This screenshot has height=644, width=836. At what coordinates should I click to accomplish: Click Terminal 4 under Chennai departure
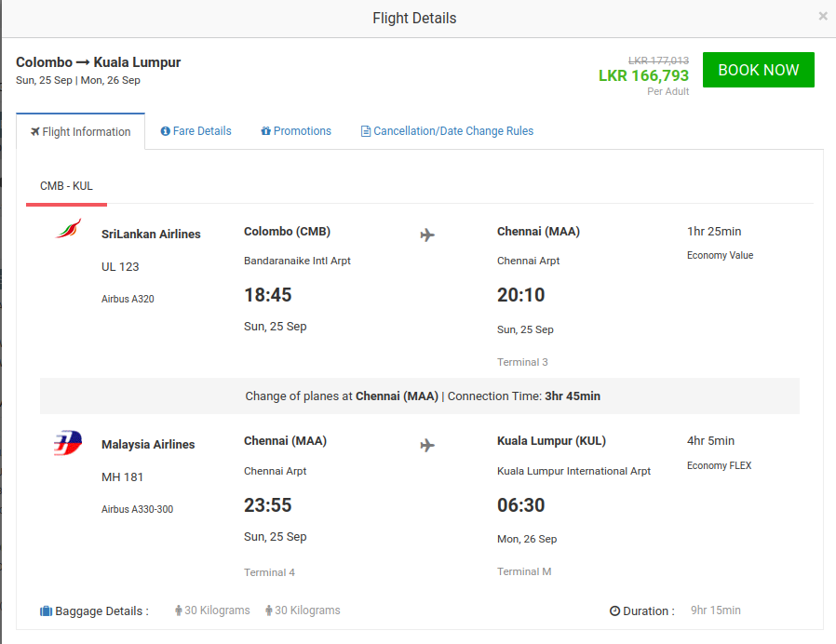pos(269,572)
